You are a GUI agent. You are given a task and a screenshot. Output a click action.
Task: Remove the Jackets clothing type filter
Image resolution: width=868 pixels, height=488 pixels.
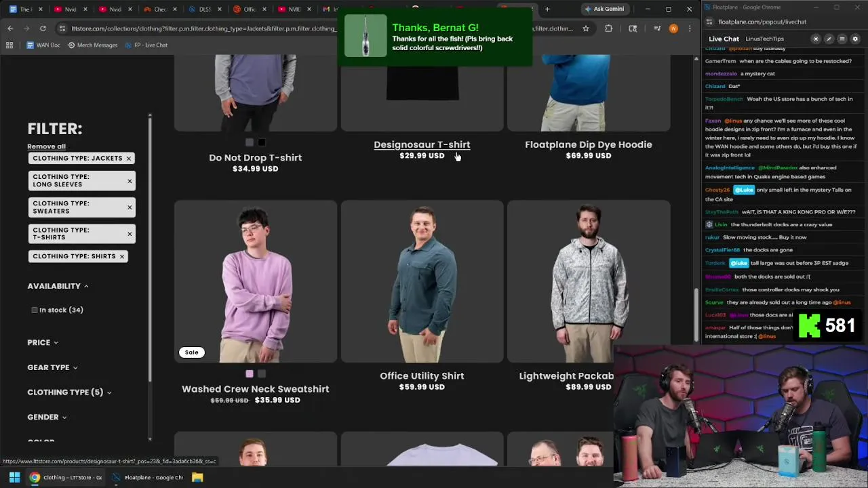pyautogui.click(x=128, y=158)
